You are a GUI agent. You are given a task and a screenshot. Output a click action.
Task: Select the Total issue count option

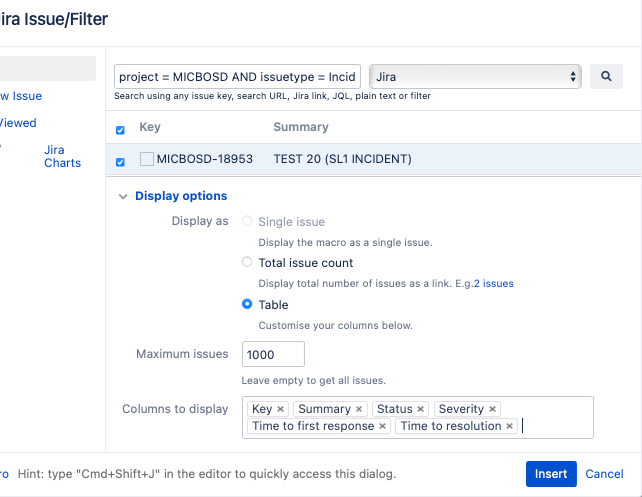(247, 262)
